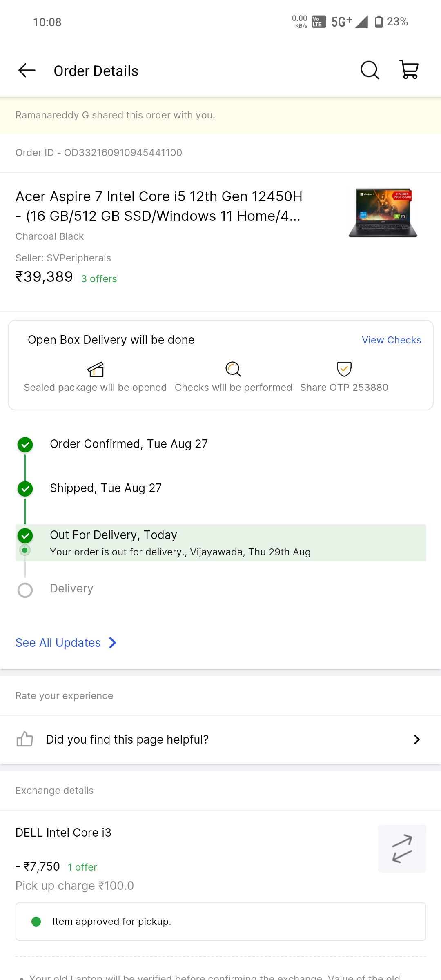Tap the empty Delivery status circle
The height and width of the screenshot is (980, 441).
tap(25, 590)
